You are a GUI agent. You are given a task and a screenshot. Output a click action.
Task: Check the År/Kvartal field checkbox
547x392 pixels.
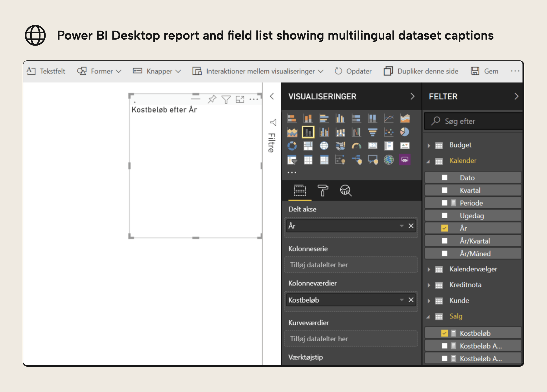444,241
